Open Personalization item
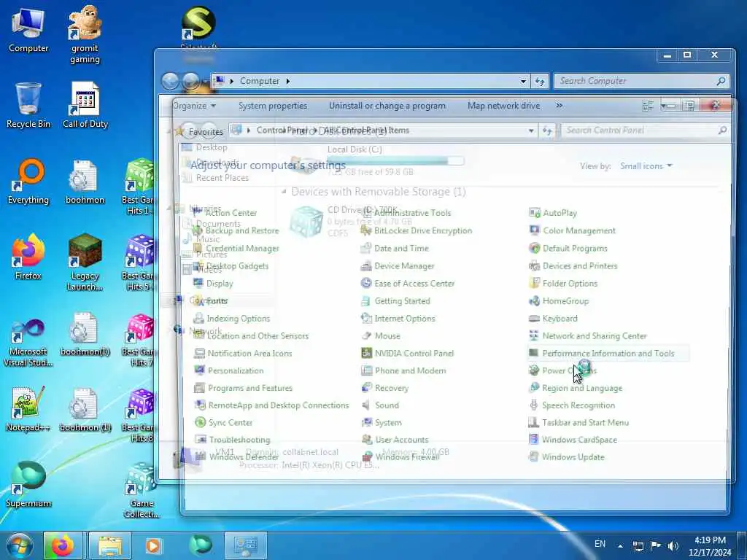This screenshot has width=747, height=560. click(x=228, y=370)
